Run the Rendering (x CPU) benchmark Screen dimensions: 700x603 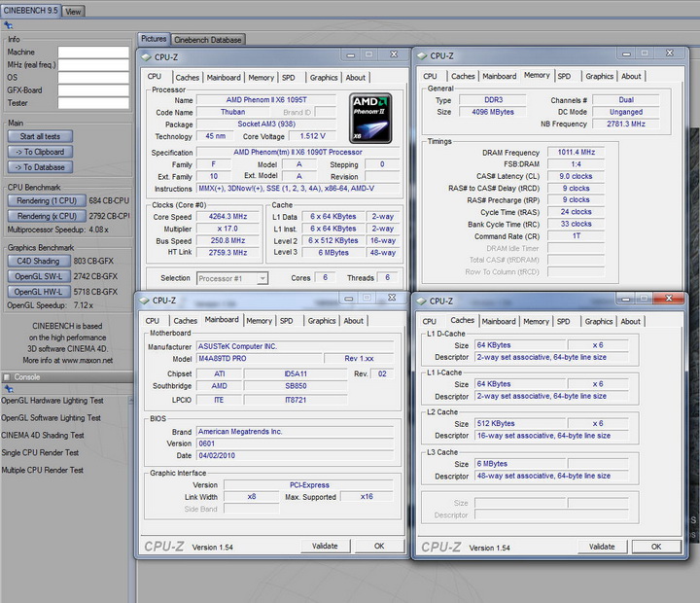(47, 216)
